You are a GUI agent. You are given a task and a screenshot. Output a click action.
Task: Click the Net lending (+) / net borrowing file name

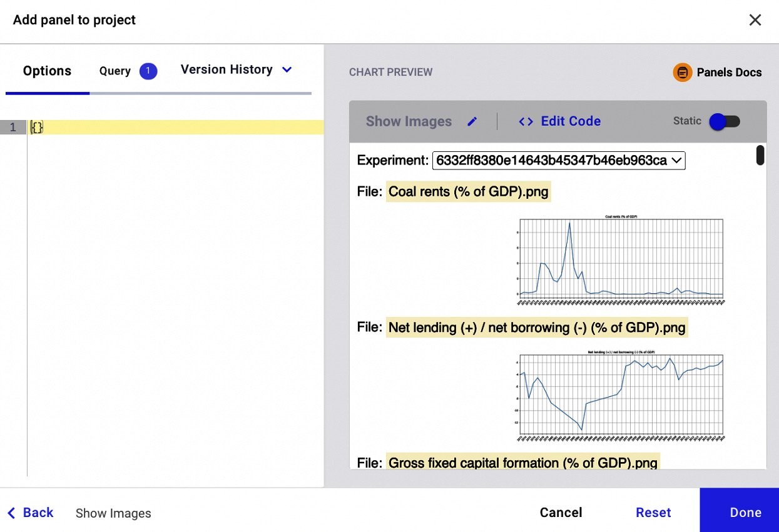coord(537,327)
